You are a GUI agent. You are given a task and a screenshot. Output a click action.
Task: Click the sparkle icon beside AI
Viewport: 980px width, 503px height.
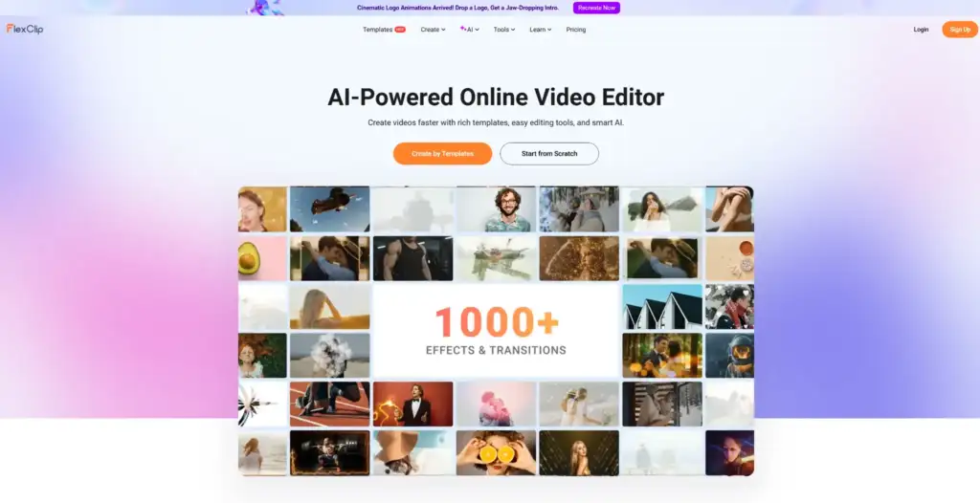tap(463, 29)
